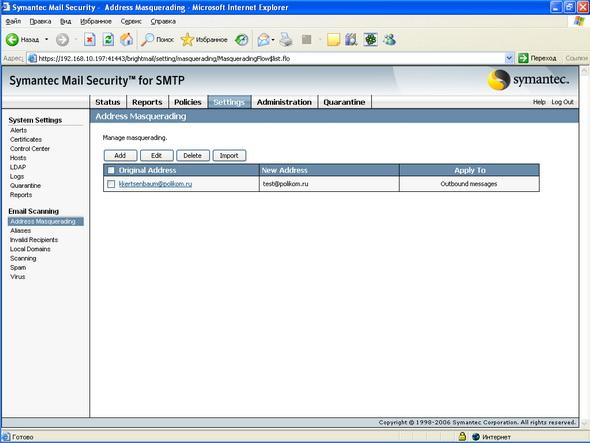Click the Windows flag logo
Image resolution: width=590 pixels, height=443 pixels.
coord(579,21)
